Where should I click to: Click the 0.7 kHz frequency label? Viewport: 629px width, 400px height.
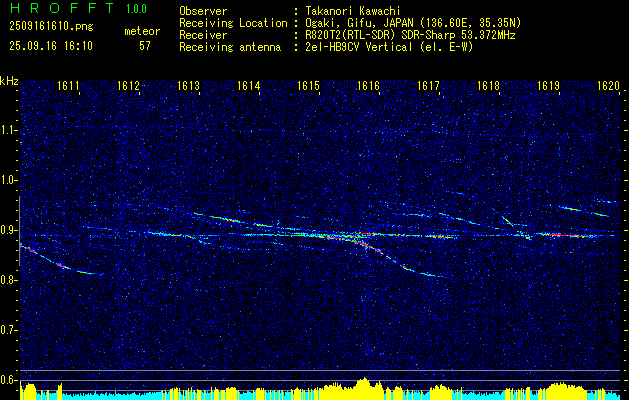8,330
